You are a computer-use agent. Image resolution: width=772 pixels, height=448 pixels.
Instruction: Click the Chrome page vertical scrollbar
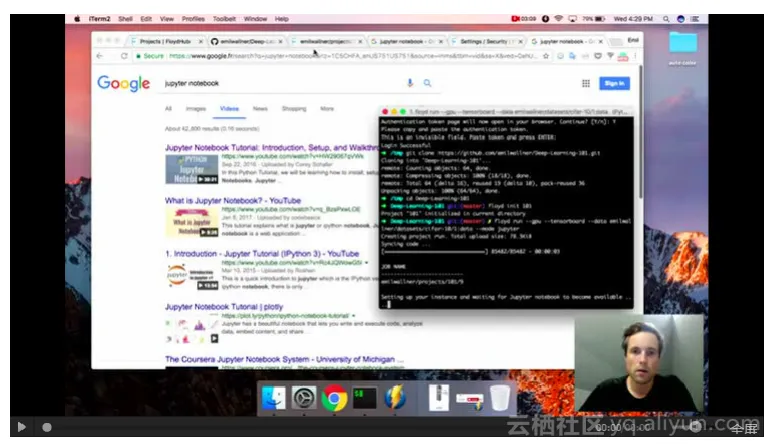(x=641, y=133)
